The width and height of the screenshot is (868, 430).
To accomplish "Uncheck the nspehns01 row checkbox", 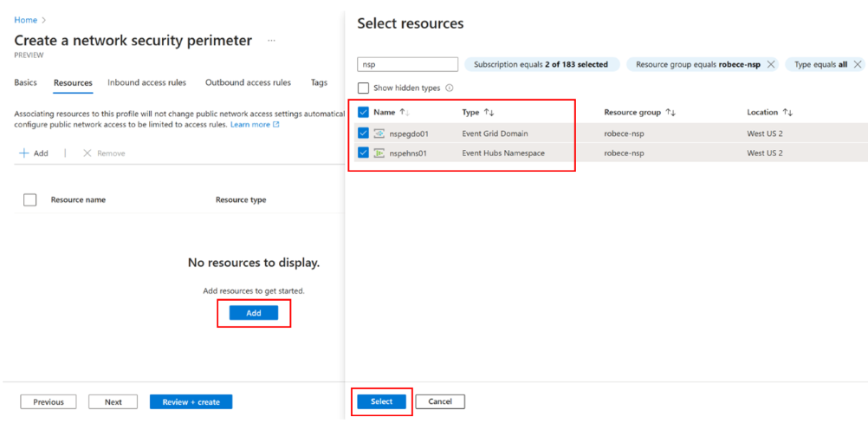I will tap(363, 153).
